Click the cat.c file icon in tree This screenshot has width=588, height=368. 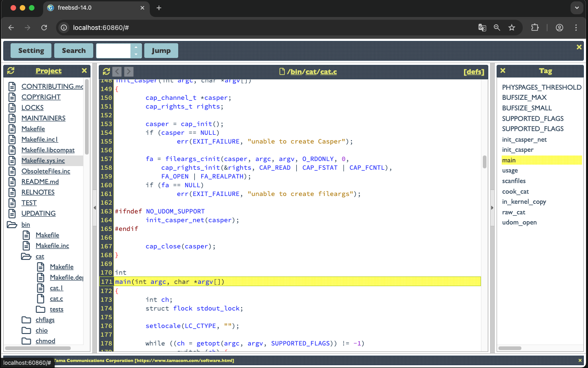41,299
